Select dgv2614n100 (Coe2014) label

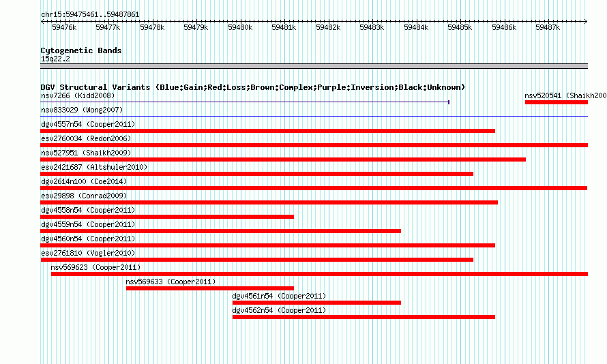84,181
